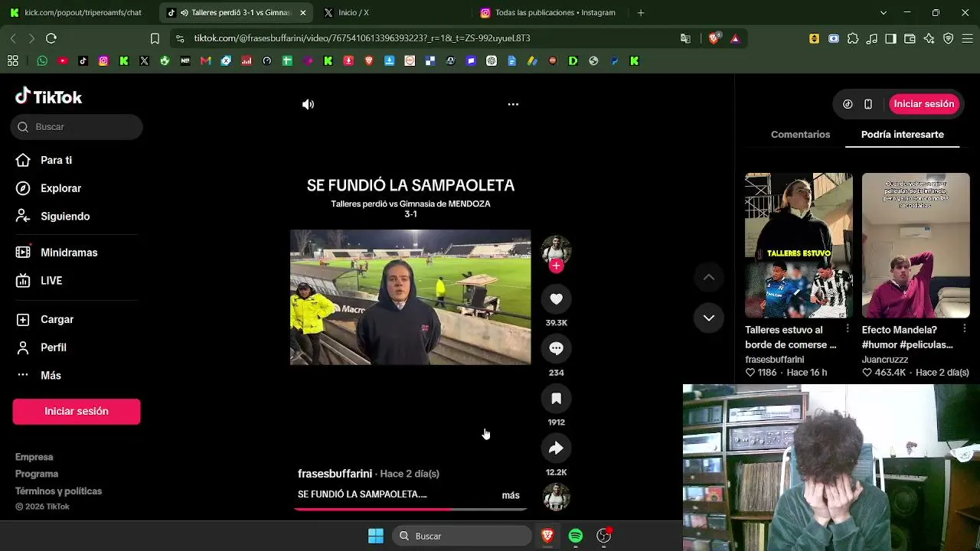Open the 'TALLERES ESTUVO' video thumbnail
This screenshot has width=980, height=551.
(799, 245)
